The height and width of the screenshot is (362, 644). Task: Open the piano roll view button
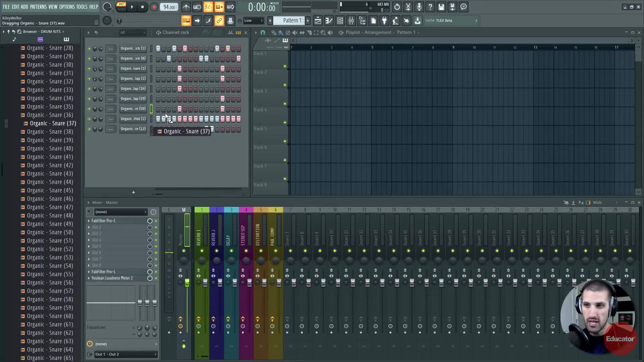pos(329,21)
